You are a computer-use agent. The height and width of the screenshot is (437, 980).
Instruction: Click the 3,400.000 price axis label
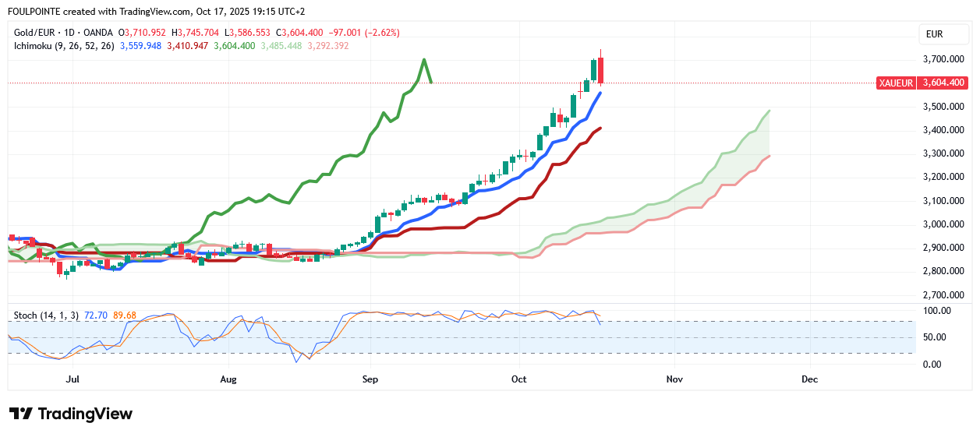coord(945,130)
